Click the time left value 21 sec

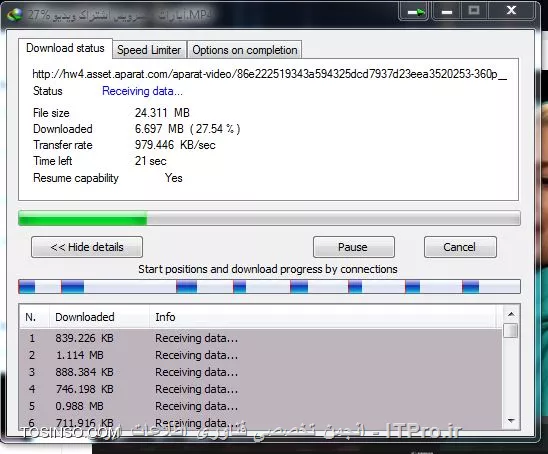(151, 161)
